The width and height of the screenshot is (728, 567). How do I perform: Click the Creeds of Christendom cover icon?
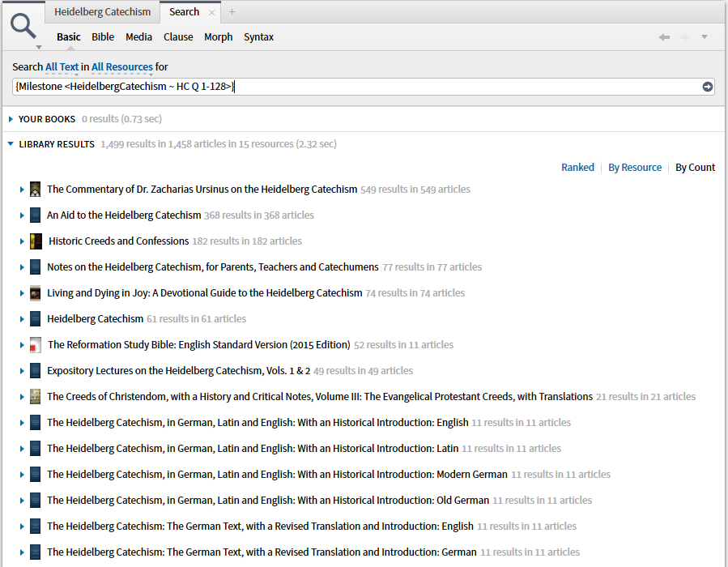(36, 397)
